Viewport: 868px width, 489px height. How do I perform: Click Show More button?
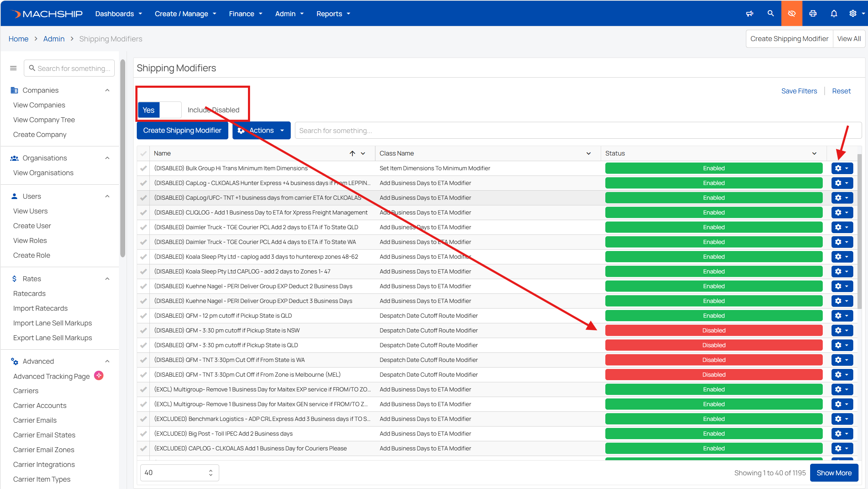[834, 473]
